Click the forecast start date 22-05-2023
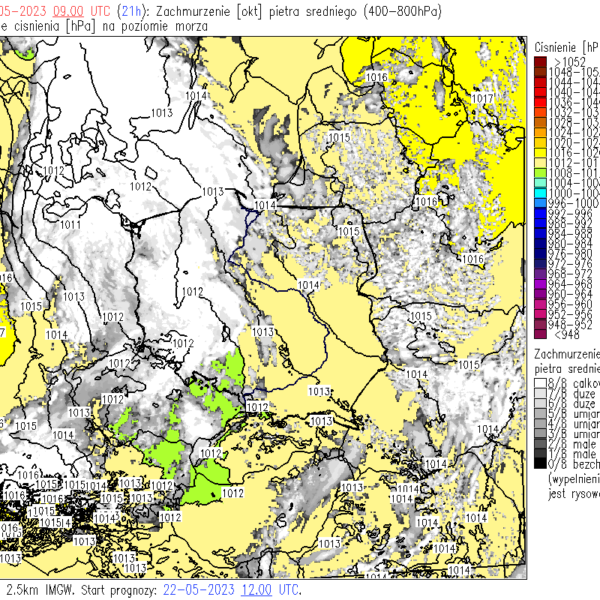Screen dimensions: 600x600 [x=200, y=590]
